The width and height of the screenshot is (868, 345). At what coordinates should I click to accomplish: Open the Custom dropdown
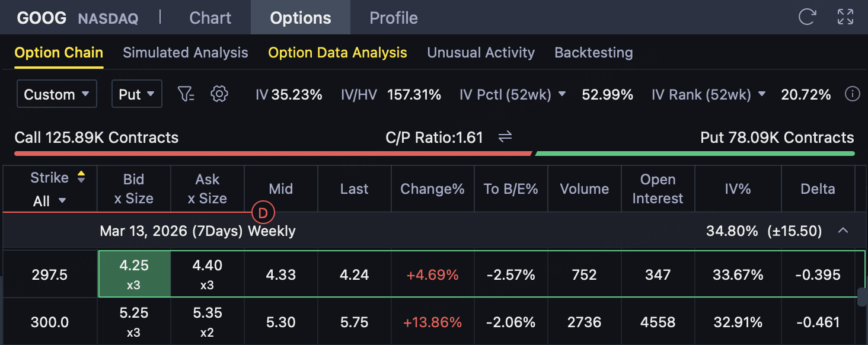click(57, 94)
